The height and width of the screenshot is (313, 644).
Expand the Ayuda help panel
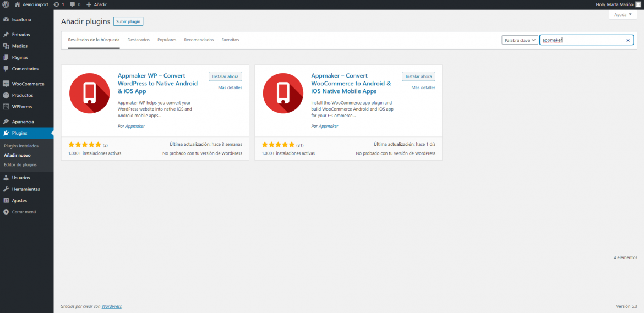point(623,15)
